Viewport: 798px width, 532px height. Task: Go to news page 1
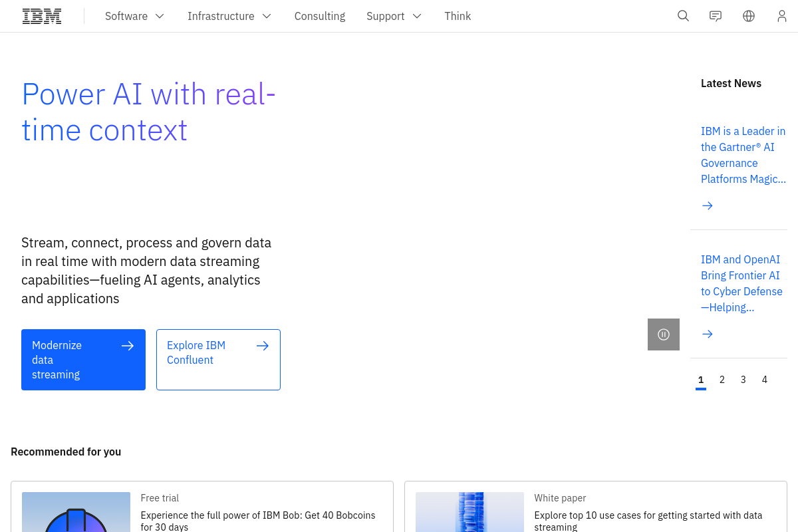point(701,380)
